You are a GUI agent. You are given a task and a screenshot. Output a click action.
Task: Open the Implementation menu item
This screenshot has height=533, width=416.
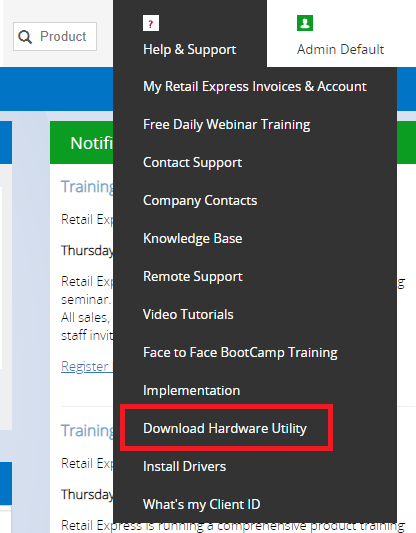[x=192, y=391]
